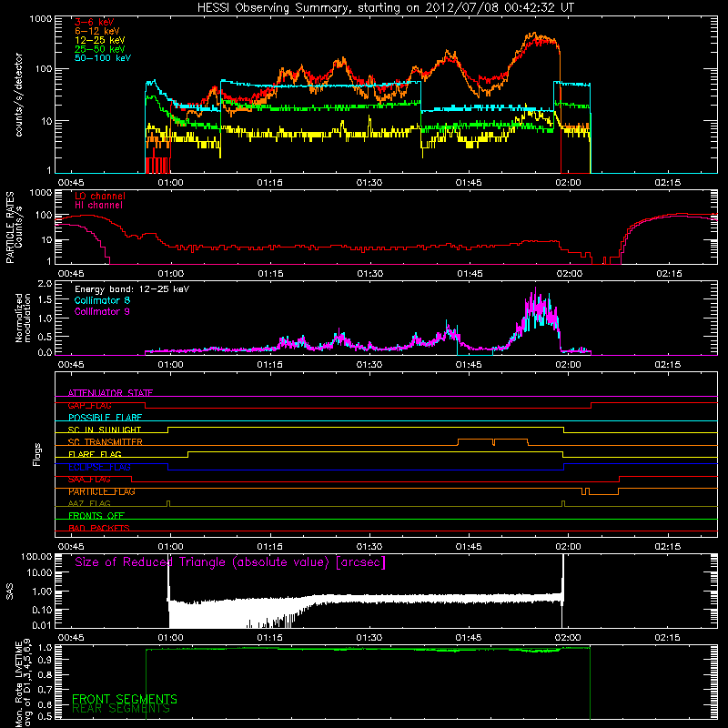Click the 02:15 tick under particle rates plot

pyautogui.click(x=669, y=274)
